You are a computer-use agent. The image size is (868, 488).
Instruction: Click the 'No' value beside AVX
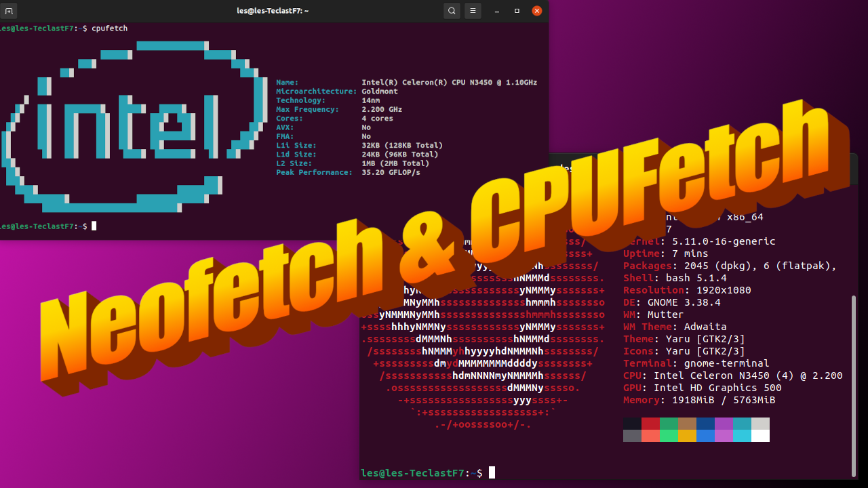[x=366, y=127]
